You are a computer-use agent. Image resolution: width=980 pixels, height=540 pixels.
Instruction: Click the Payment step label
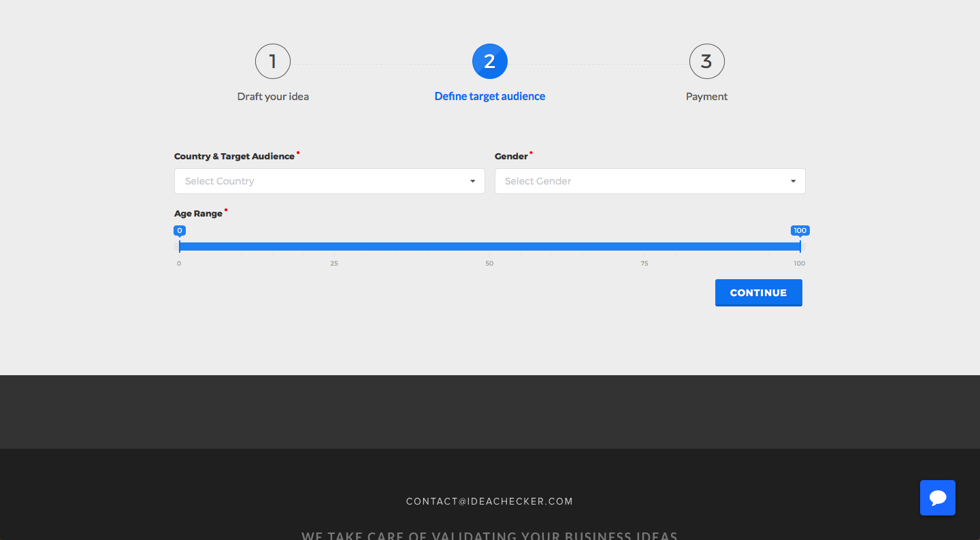coord(706,97)
